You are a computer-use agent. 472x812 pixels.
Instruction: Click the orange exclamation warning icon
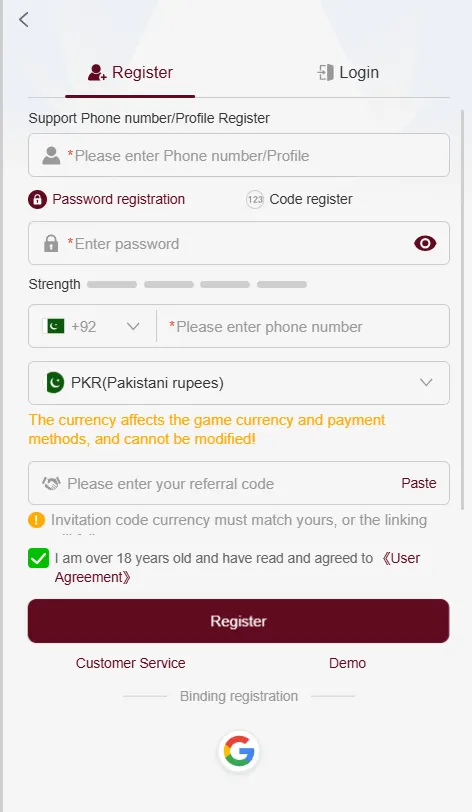tap(36, 520)
